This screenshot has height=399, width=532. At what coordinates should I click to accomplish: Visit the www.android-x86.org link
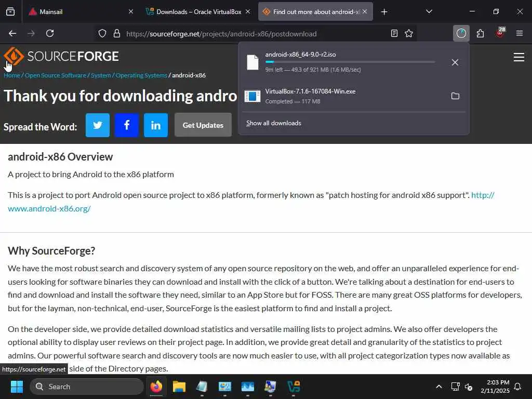pos(49,209)
